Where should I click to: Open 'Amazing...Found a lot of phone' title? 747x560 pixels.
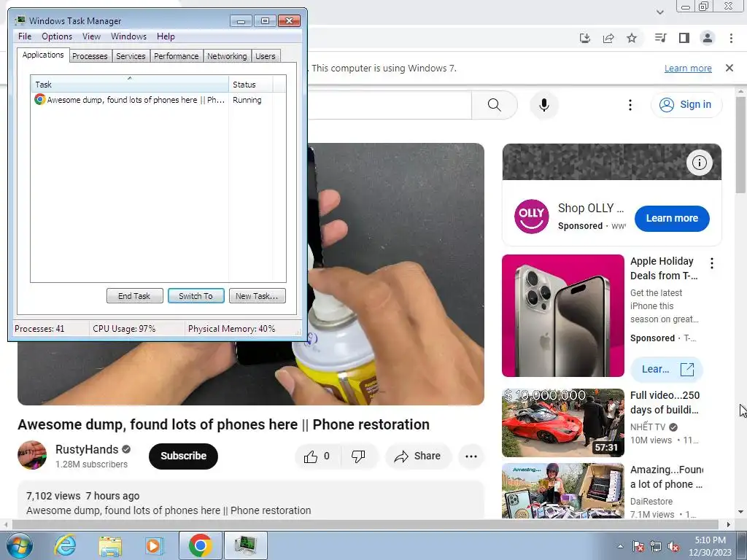point(667,477)
